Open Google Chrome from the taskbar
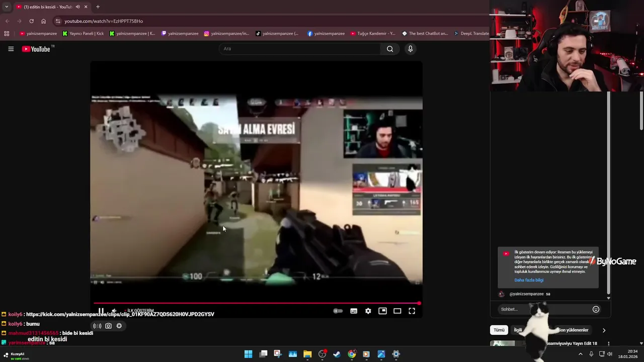The image size is (644, 362). pyautogui.click(x=352, y=354)
